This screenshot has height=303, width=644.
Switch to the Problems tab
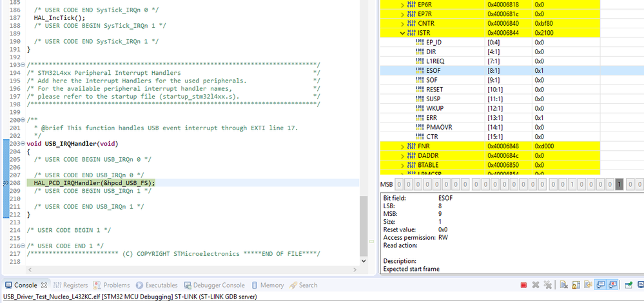coord(112,285)
